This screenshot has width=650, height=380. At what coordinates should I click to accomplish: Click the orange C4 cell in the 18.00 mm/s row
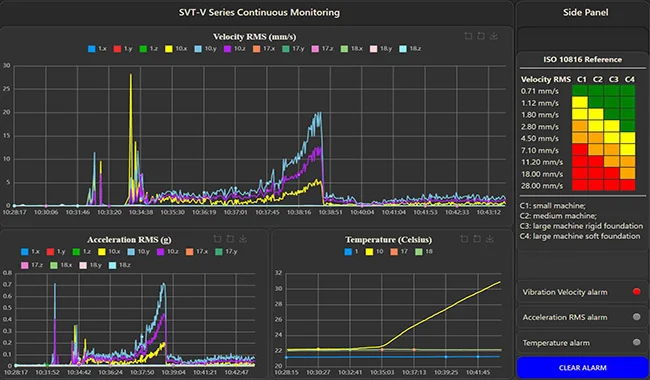pos(628,174)
